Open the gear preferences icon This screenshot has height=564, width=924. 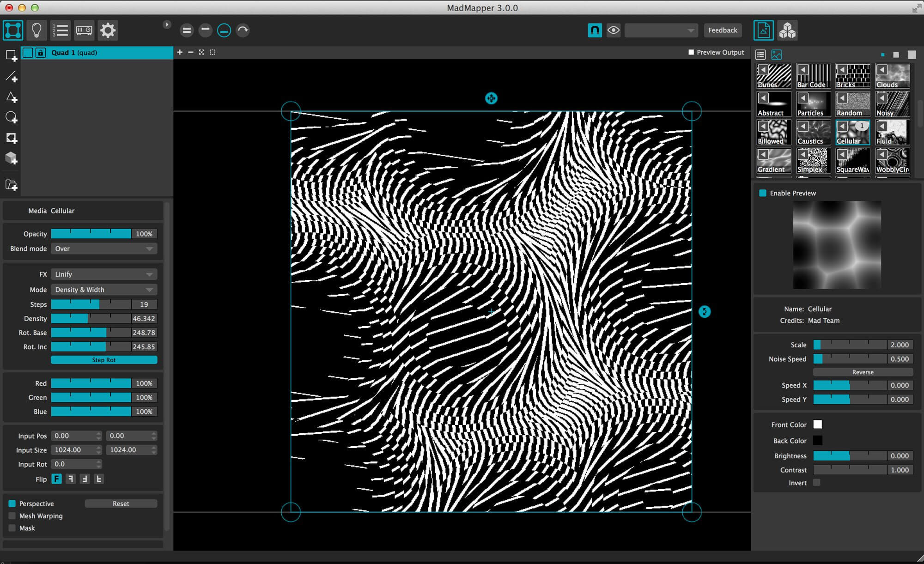tap(108, 30)
